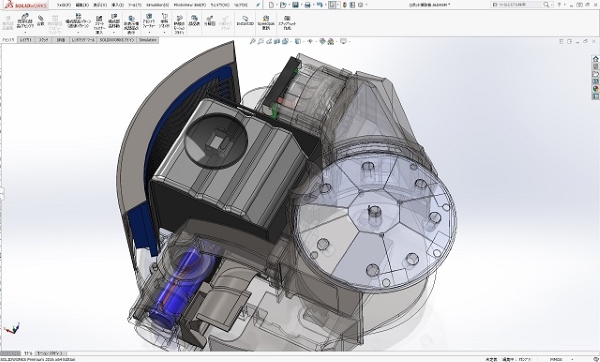Expand the view settings monitor dropdown

click(x=349, y=41)
